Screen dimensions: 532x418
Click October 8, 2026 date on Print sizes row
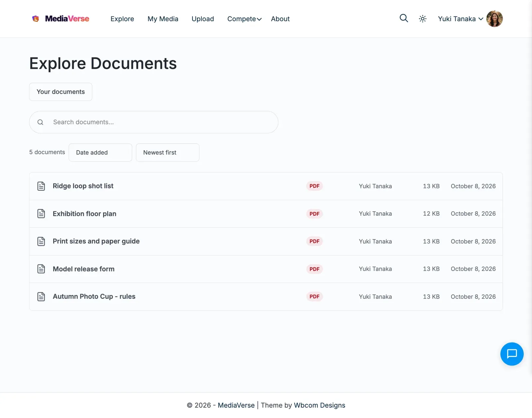pyautogui.click(x=473, y=242)
